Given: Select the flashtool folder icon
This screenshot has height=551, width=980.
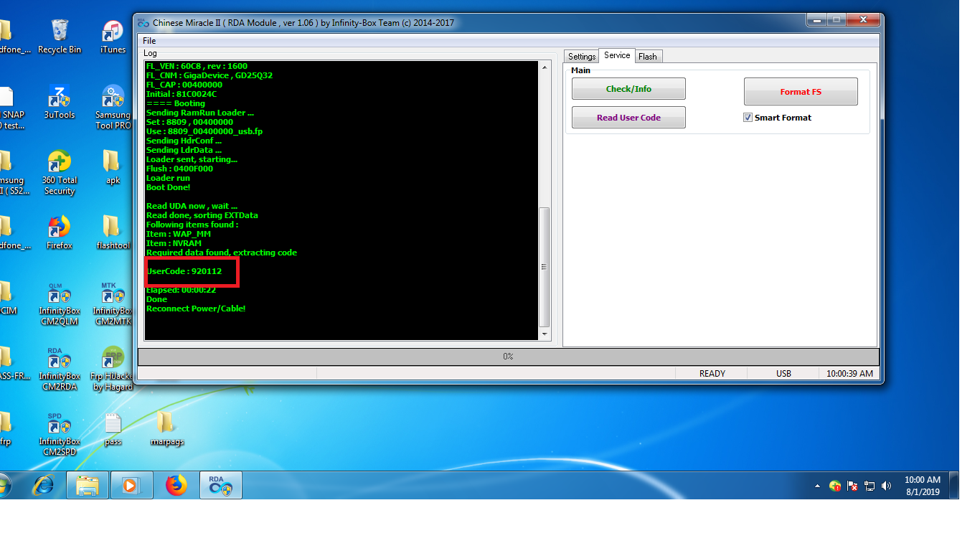Looking at the screenshot, I should pyautogui.click(x=113, y=232).
